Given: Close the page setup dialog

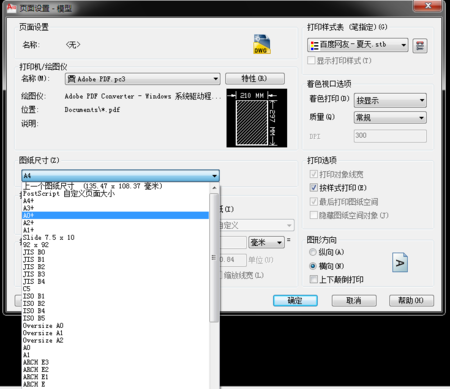Looking at the screenshot, I should 428,6.
